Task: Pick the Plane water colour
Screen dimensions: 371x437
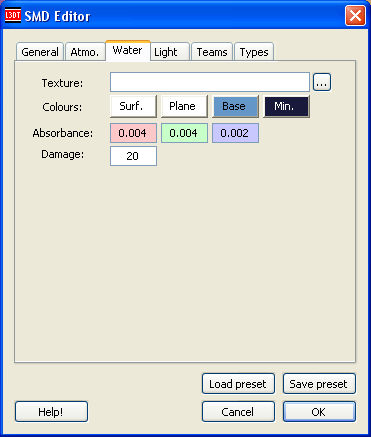Action: click(184, 106)
